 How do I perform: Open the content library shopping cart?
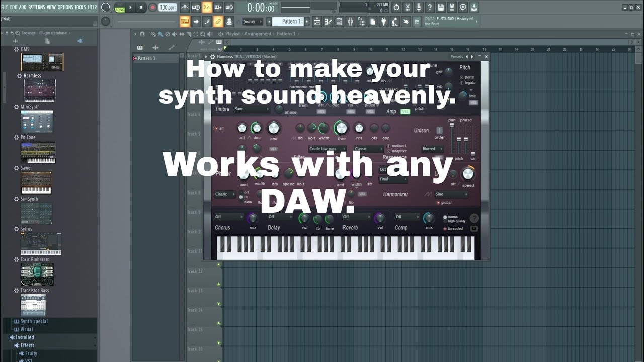[x=417, y=21]
